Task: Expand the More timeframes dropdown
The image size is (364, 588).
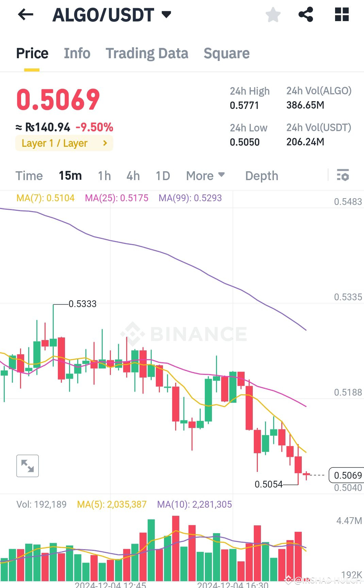Action: (x=205, y=176)
